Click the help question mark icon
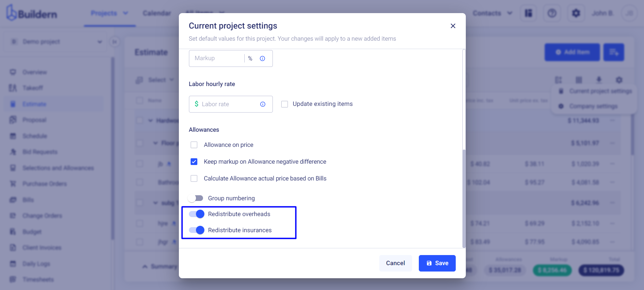644x290 pixels. (552, 13)
